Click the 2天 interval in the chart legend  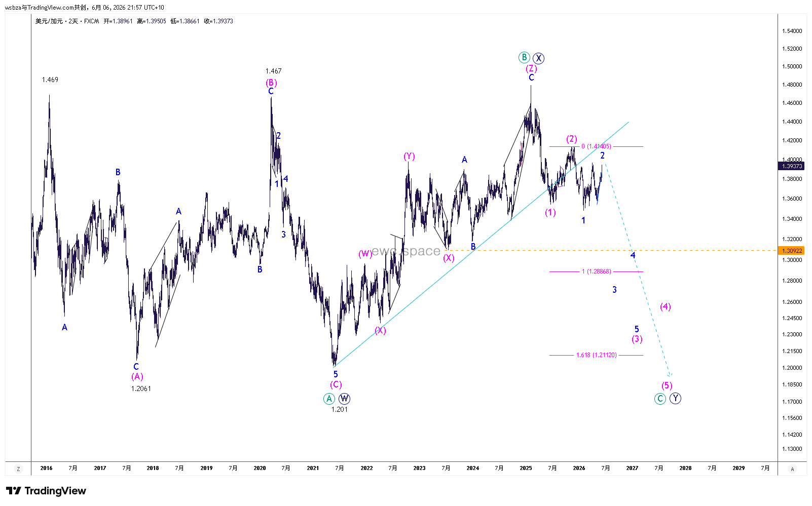(74, 21)
